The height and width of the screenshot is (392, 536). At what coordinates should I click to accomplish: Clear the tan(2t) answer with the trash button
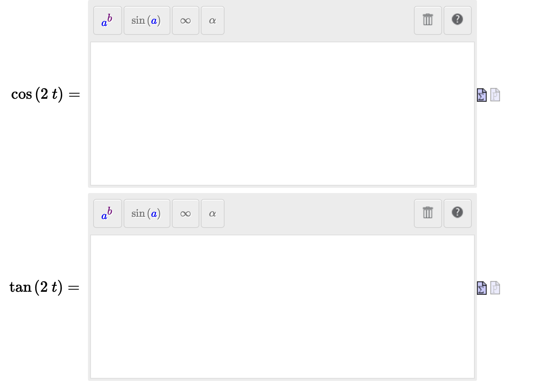428,213
